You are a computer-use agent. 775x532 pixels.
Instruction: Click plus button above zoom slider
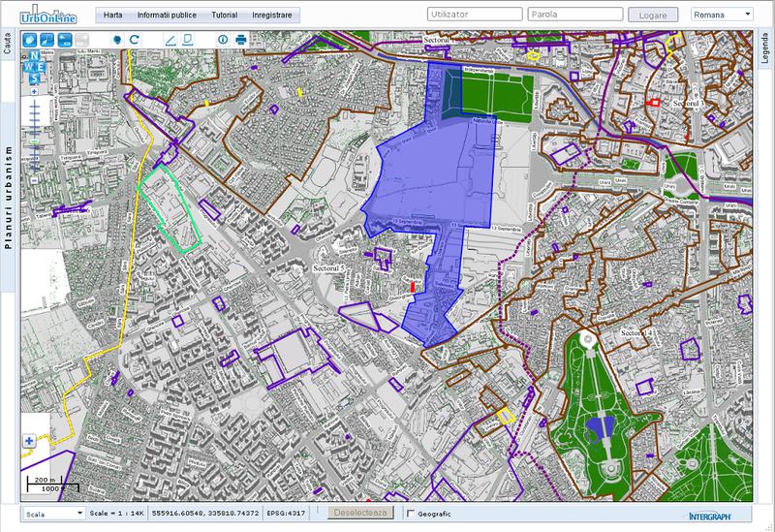tap(34, 93)
